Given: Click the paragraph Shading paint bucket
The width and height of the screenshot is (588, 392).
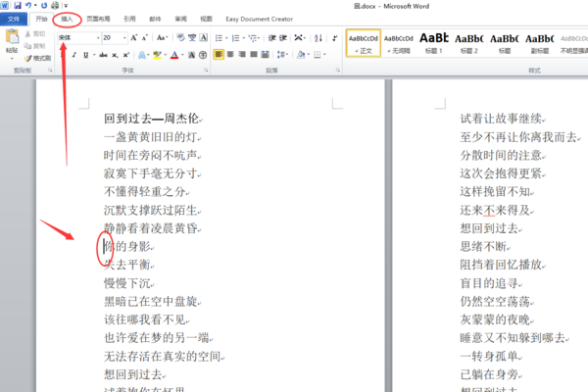Looking at the screenshot, I should [301, 55].
